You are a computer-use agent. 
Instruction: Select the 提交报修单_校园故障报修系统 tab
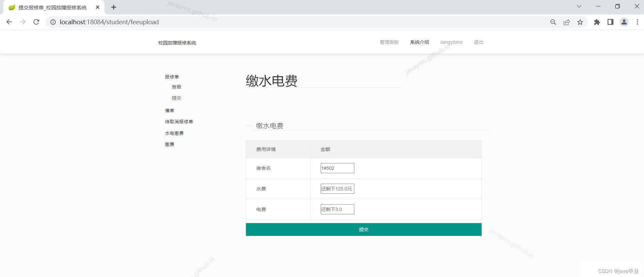click(54, 7)
